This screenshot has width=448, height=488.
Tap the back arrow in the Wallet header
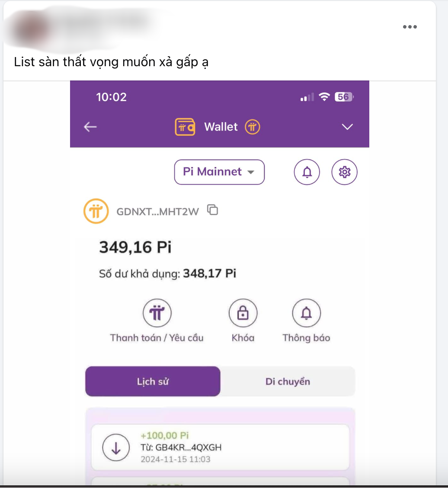[90, 127]
